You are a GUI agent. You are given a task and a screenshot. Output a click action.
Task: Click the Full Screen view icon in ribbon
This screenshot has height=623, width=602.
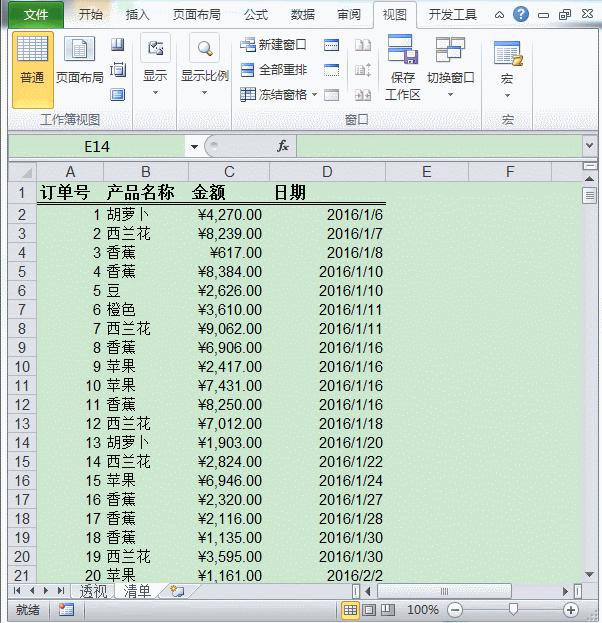tap(118, 95)
